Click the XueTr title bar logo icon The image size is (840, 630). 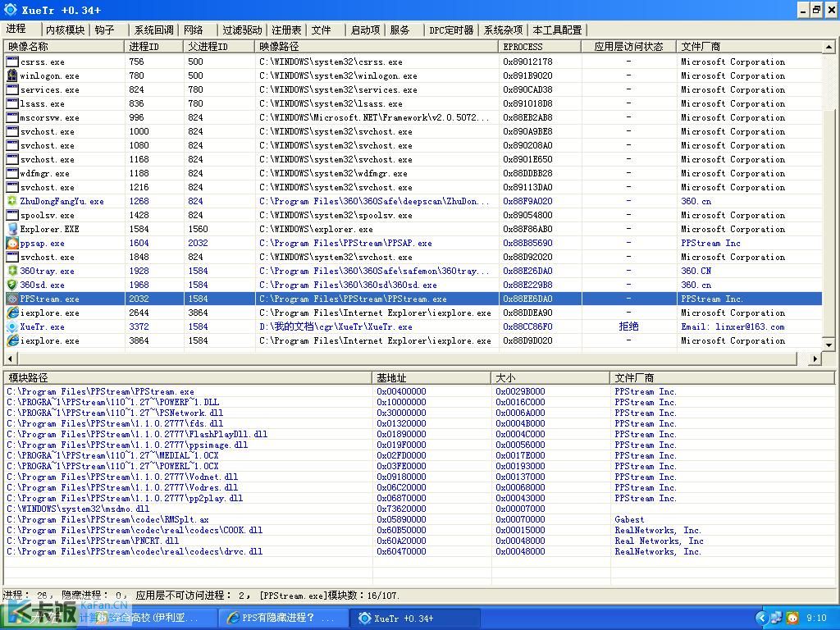10,10
